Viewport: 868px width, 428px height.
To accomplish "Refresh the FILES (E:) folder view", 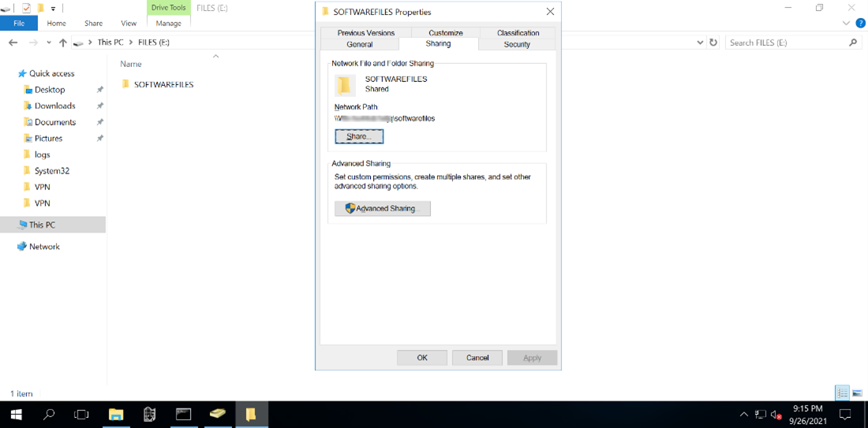I will pyautogui.click(x=713, y=43).
